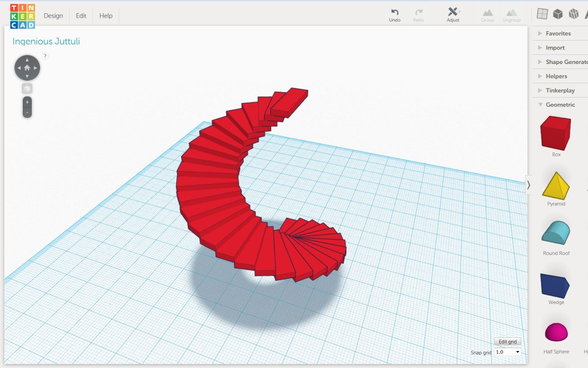Select the yellow Pyramid shape
Viewport: 588px width, 368px height.
[x=556, y=184]
